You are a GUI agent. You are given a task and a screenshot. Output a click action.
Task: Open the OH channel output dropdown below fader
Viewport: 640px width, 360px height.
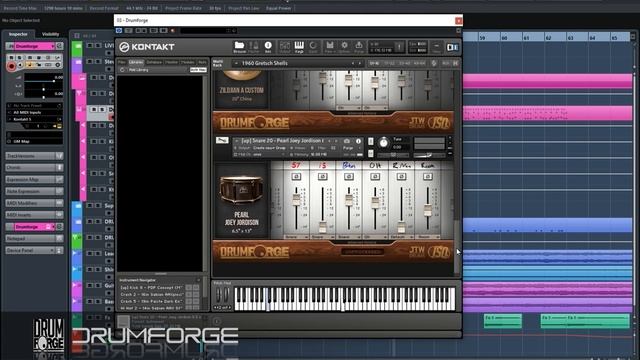(x=375, y=237)
